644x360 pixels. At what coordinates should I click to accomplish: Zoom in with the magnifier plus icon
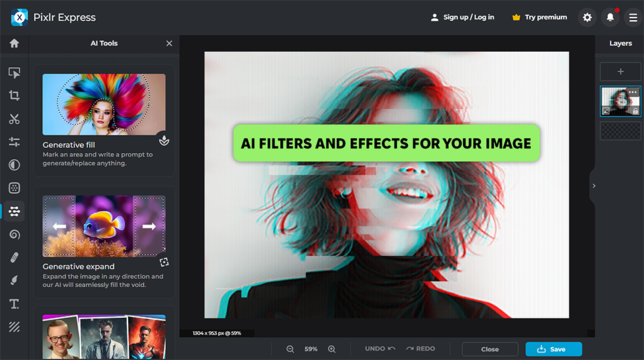pos(332,349)
